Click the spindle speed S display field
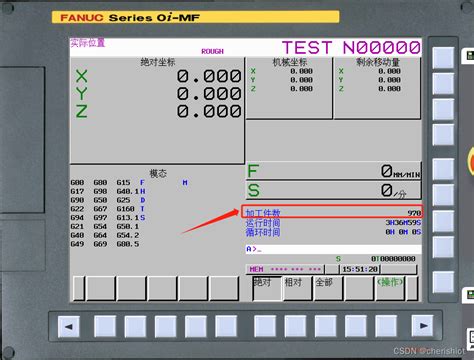474x360 pixels. click(x=334, y=190)
